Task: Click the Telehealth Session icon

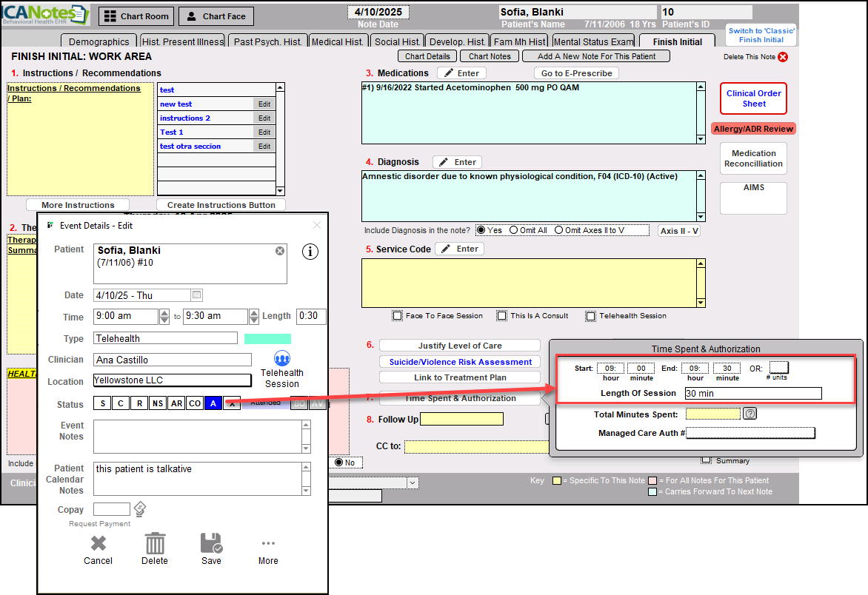Action: pyautogui.click(x=282, y=359)
